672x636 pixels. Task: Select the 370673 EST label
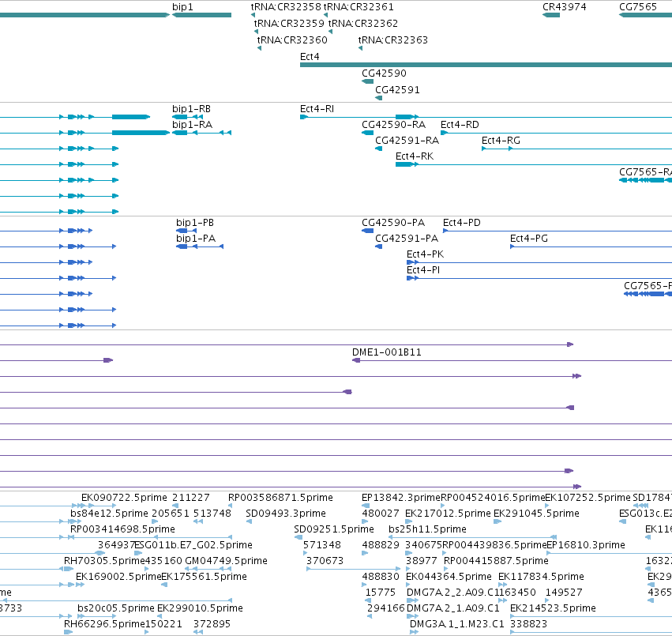tap(325, 562)
